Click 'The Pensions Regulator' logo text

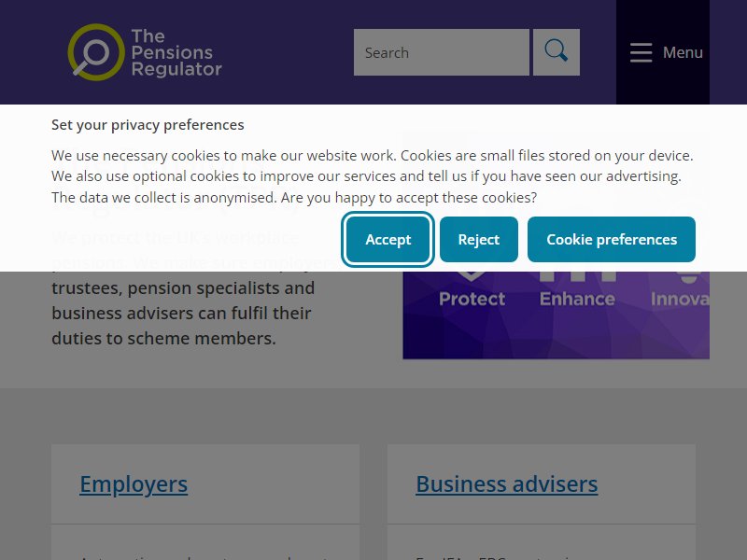click(x=176, y=52)
